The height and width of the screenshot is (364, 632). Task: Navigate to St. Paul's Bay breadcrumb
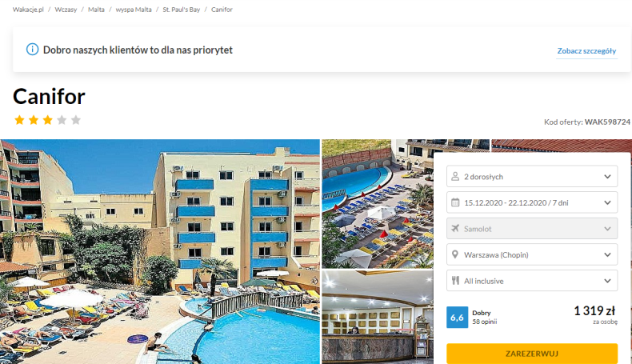(x=182, y=10)
